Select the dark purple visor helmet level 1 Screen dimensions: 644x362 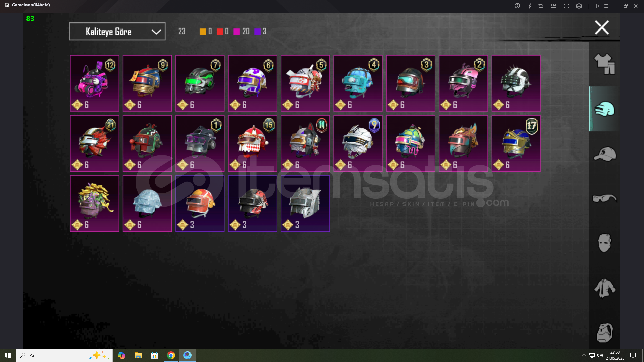pos(200,143)
